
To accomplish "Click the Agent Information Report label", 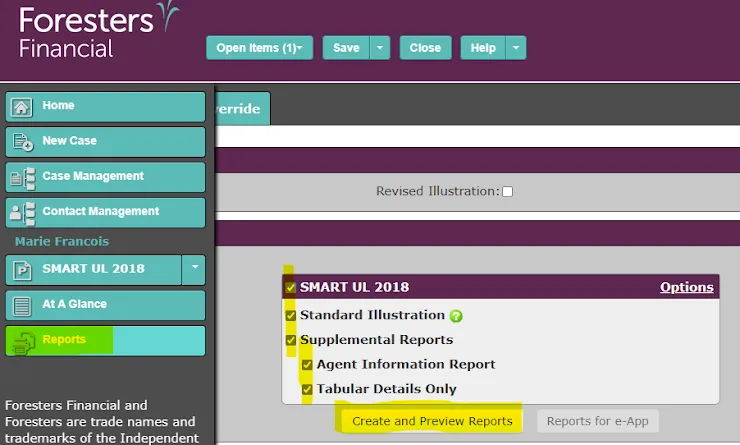I will coord(406,364).
